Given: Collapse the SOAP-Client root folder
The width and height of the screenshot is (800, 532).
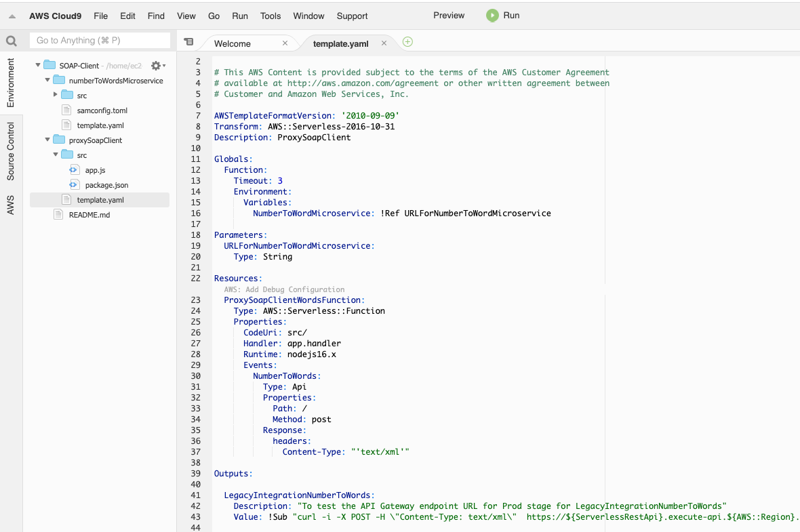Looking at the screenshot, I should [x=38, y=66].
